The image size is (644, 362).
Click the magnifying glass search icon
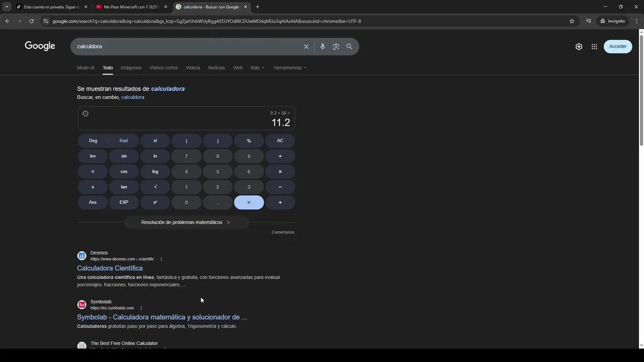click(349, 46)
